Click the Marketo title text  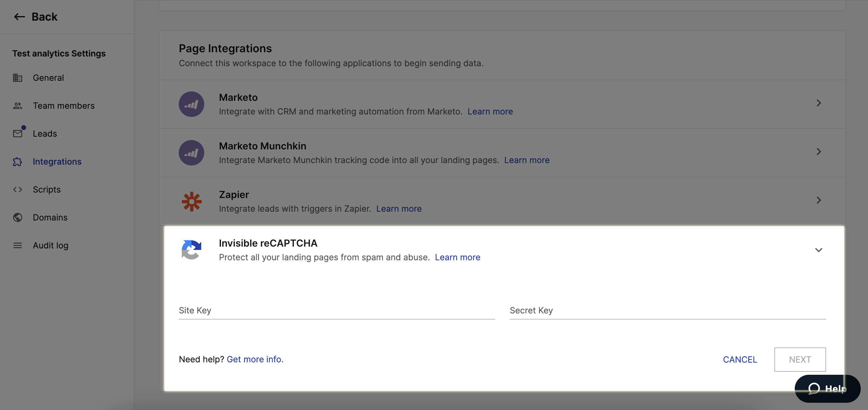coord(238,97)
